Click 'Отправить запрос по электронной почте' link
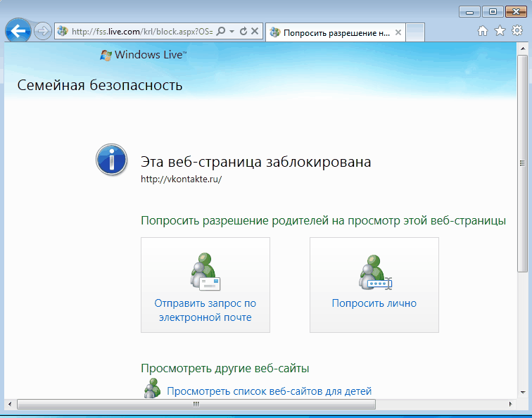 tap(205, 310)
